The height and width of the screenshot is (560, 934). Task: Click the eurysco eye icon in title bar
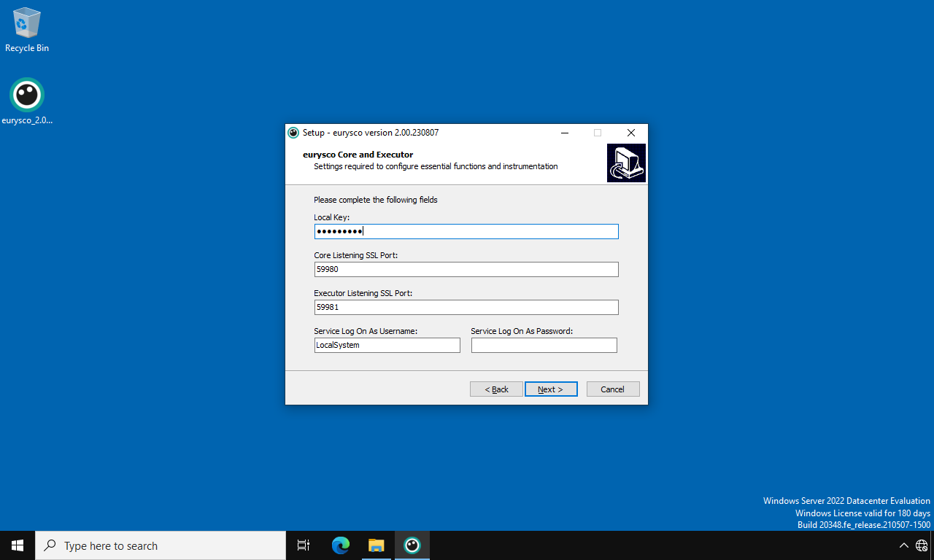tap(293, 133)
